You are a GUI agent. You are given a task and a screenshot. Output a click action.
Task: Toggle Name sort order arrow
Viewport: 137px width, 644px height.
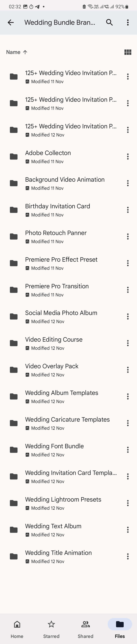[25, 52]
